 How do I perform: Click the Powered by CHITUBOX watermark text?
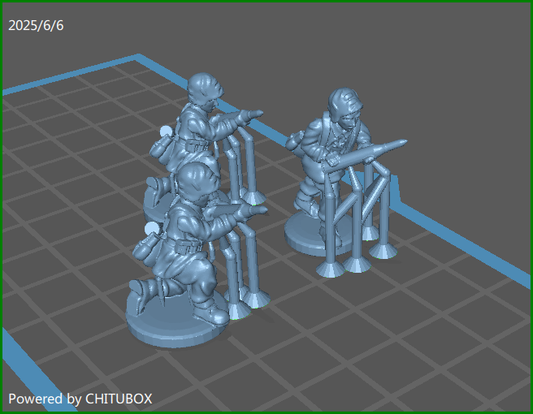pyautogui.click(x=80, y=399)
